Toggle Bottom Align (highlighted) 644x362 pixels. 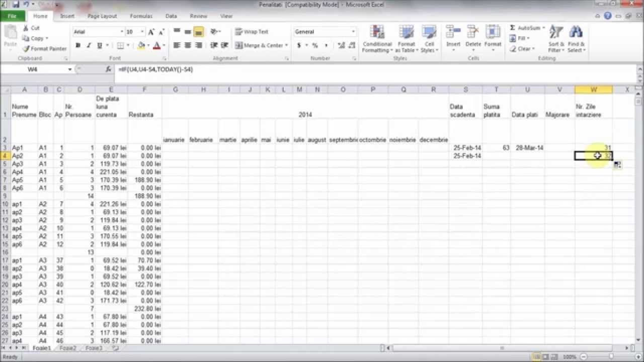198,32
